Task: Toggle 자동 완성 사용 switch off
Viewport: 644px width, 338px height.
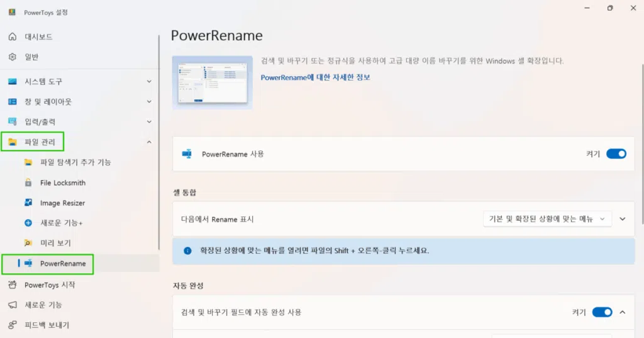Action: (602, 312)
